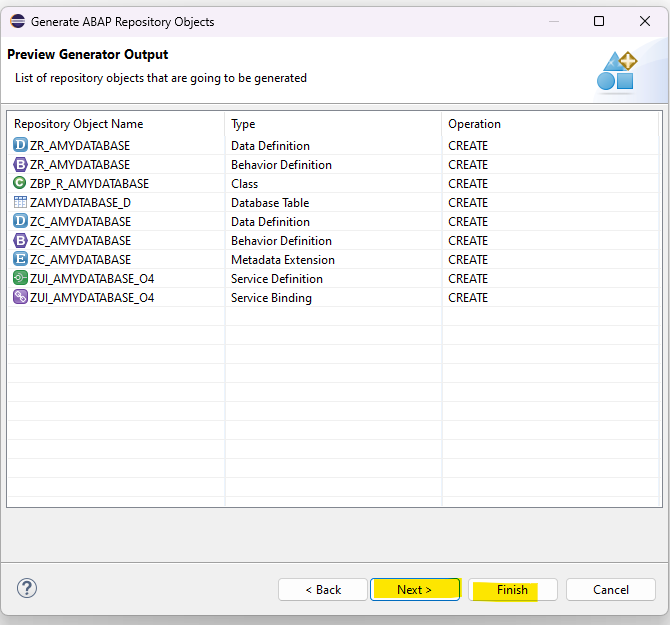Click the Metadata Extension icon for ZC_AMYDATABASE
The image size is (670, 625).
click(20, 259)
